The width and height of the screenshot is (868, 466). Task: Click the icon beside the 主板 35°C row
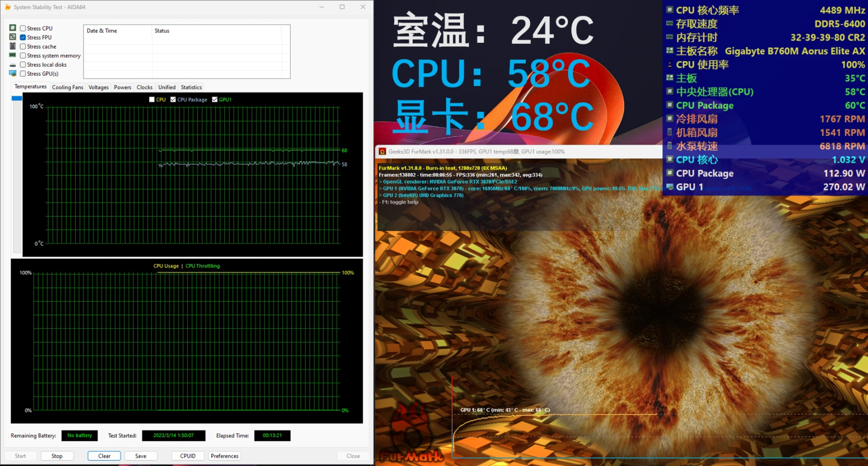click(670, 78)
